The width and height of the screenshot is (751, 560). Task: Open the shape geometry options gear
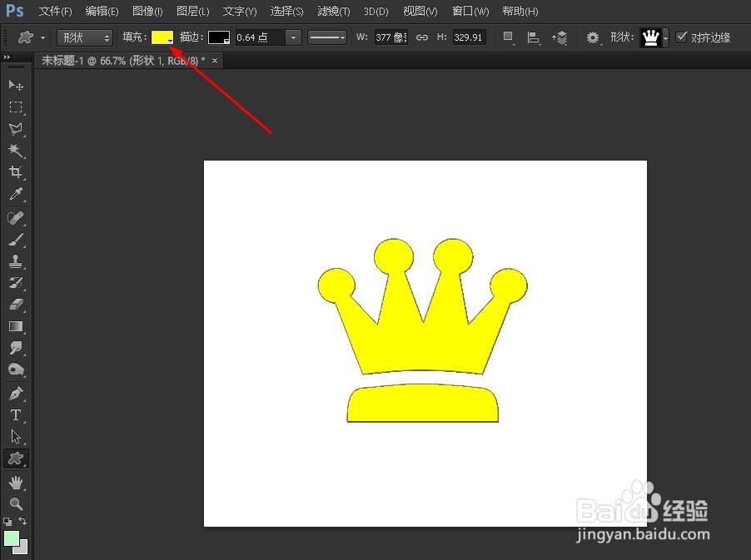[x=593, y=37]
